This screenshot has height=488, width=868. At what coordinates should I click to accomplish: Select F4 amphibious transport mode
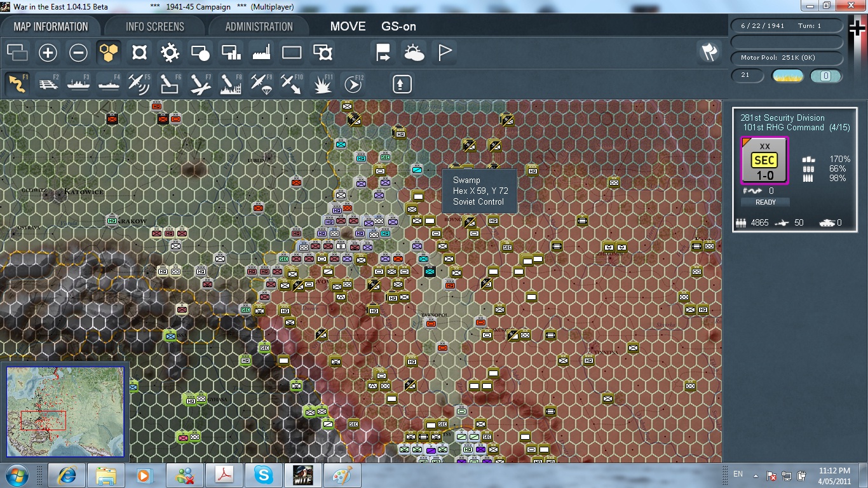[x=109, y=84]
